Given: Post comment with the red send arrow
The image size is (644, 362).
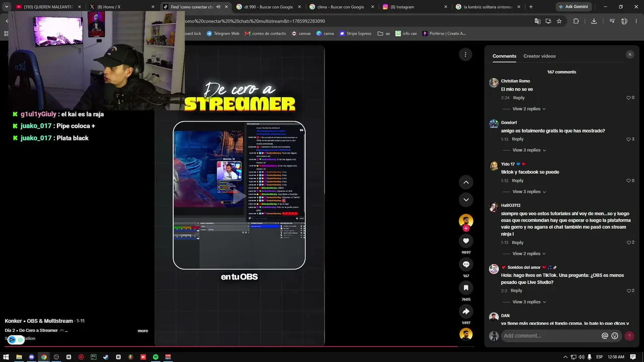Looking at the screenshot, I should pyautogui.click(x=629, y=336).
